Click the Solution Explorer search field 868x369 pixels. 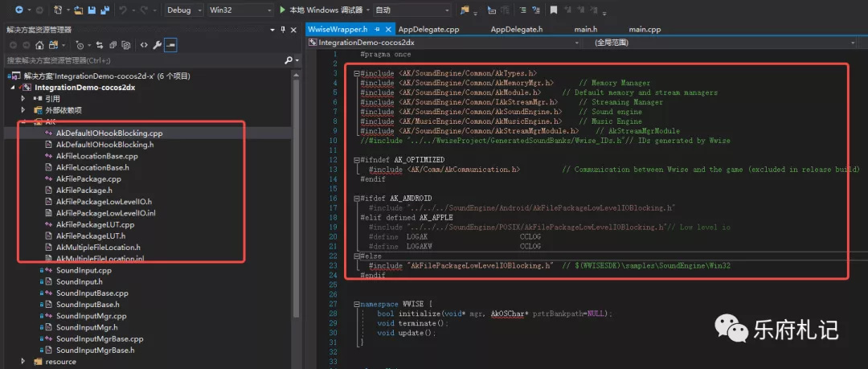click(x=144, y=59)
